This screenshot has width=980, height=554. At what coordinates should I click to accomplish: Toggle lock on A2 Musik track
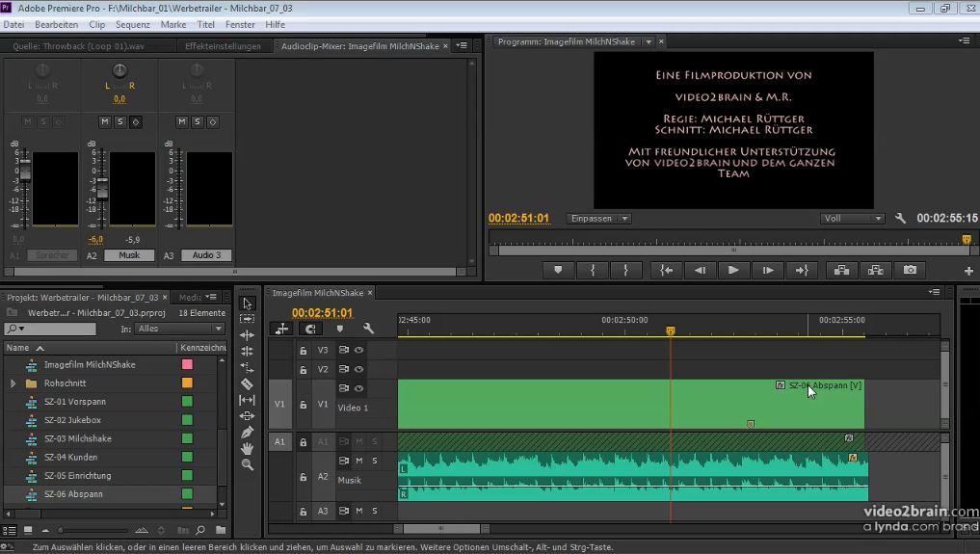pos(304,477)
